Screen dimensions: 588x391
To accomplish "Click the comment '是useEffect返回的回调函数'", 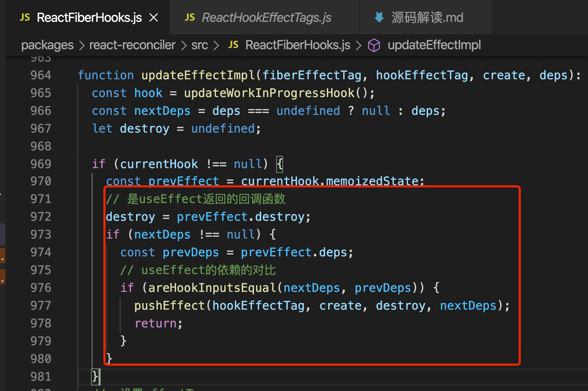I will (x=206, y=199).
